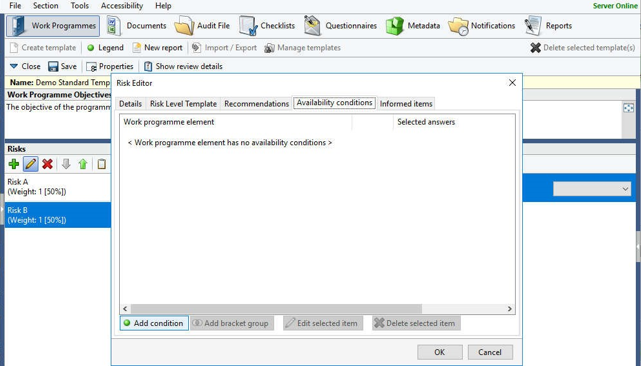
Task: Open the File menu
Action: click(15, 6)
